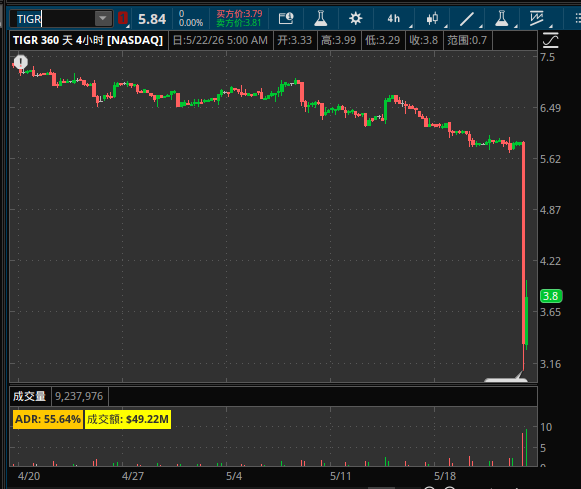Open the second flask patterns icon
Viewport: 581px width, 489px height.
[x=501, y=18]
